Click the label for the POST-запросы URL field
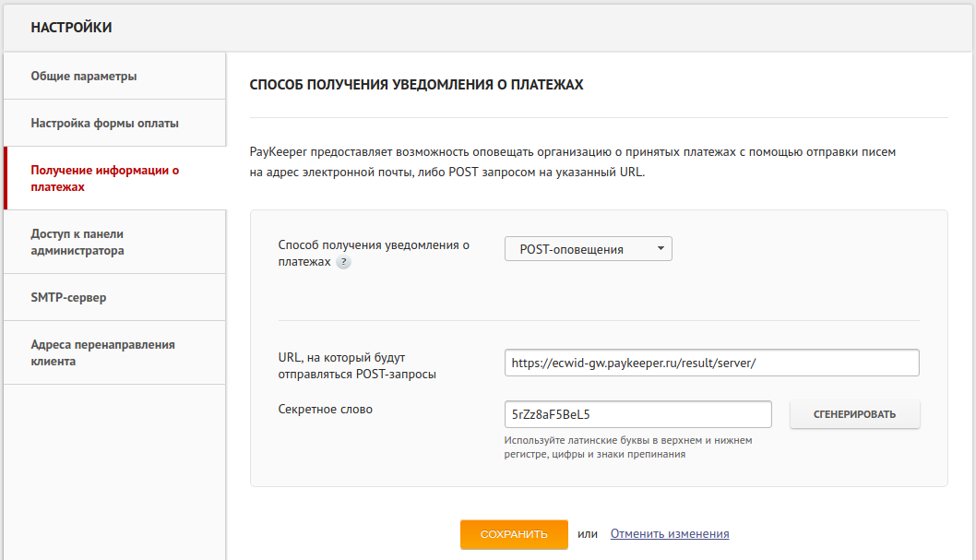Image resolution: width=976 pixels, height=560 pixels. 356,365
